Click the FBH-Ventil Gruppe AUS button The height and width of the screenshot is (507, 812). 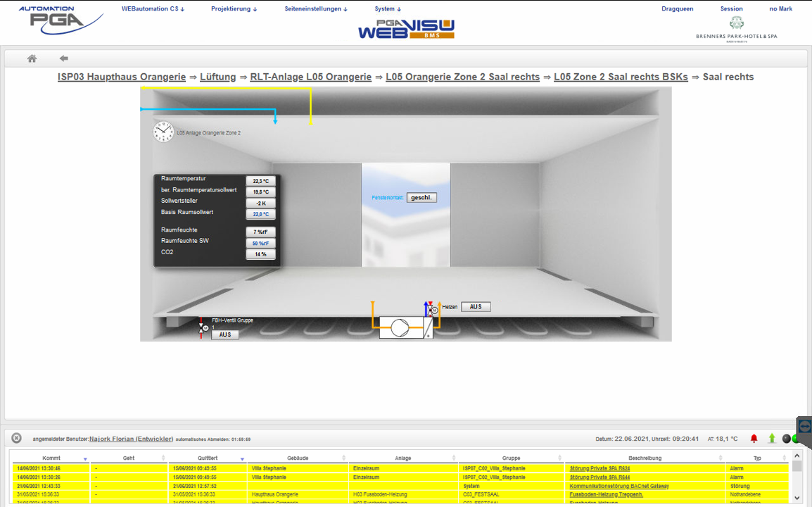coord(225,335)
